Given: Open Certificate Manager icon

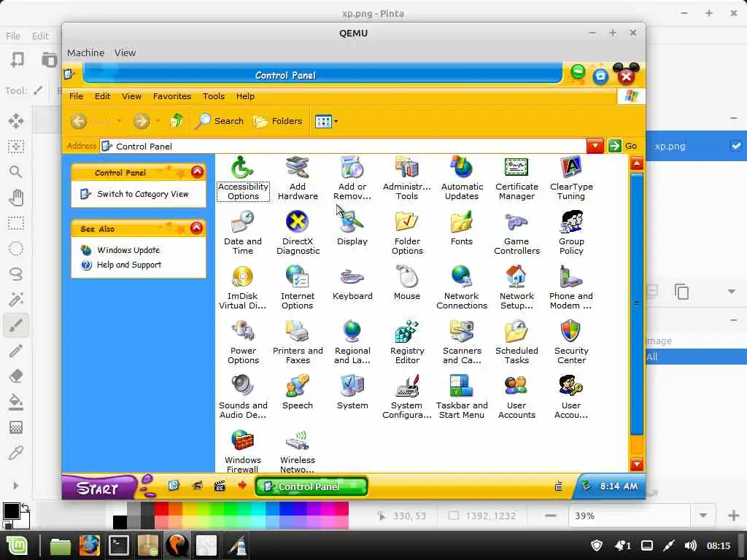Looking at the screenshot, I should pos(516,179).
